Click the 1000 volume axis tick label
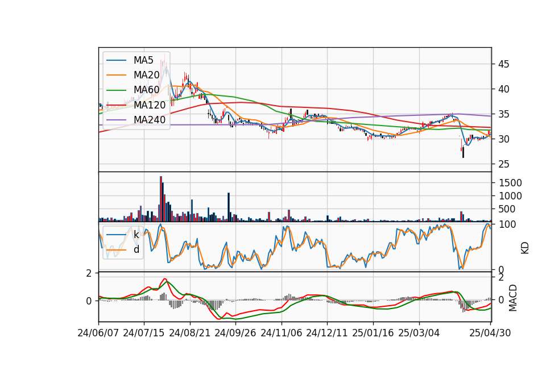The width and height of the screenshot is (546, 392). pos(510,196)
